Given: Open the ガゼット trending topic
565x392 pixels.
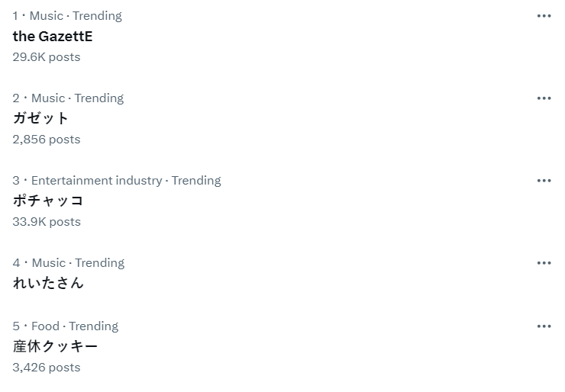Looking at the screenshot, I should coord(41,118).
